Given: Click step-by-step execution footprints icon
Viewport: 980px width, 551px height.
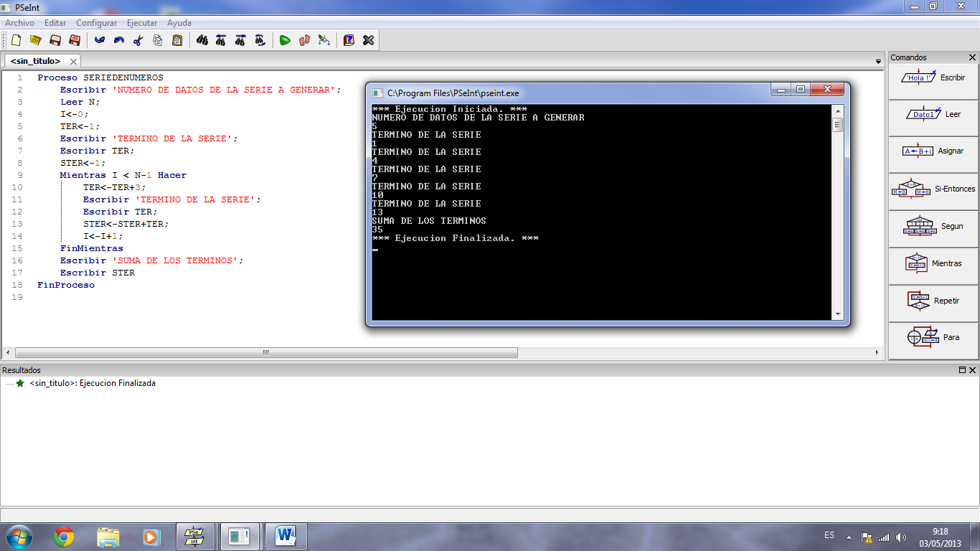Looking at the screenshot, I should 304,40.
